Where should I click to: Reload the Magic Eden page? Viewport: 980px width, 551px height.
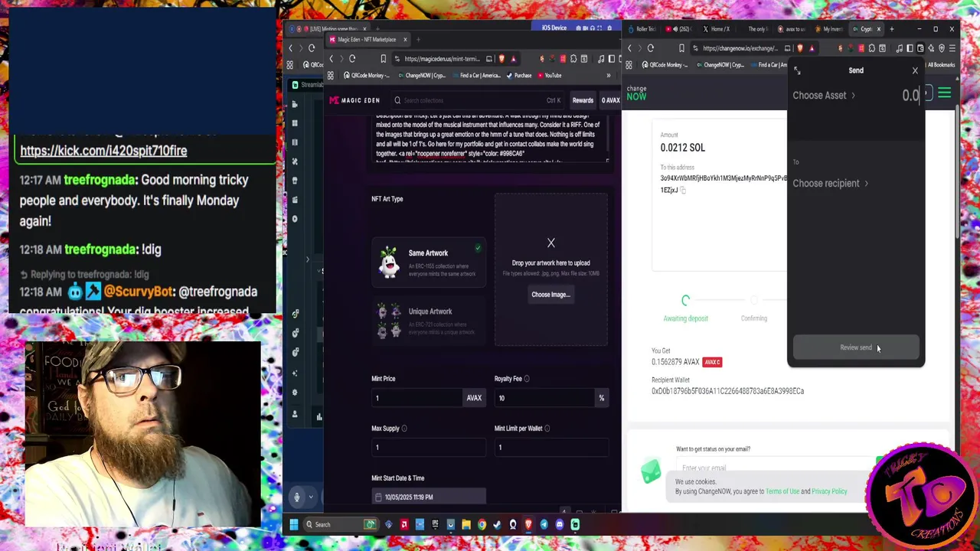tap(352, 59)
